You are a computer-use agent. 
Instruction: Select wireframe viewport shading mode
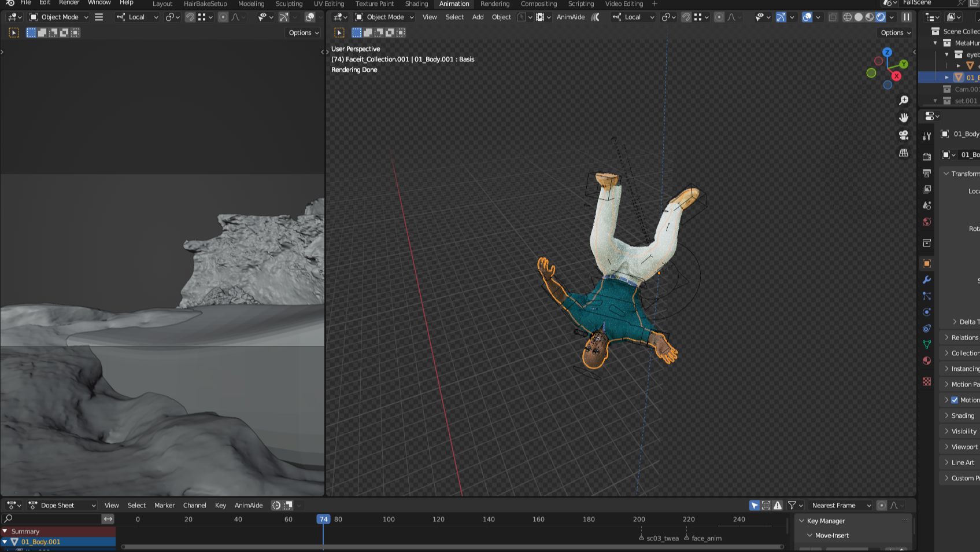(x=847, y=17)
